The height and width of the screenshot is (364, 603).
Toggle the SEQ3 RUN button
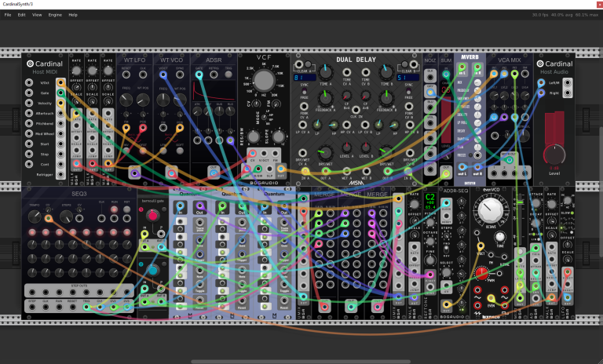(x=114, y=209)
